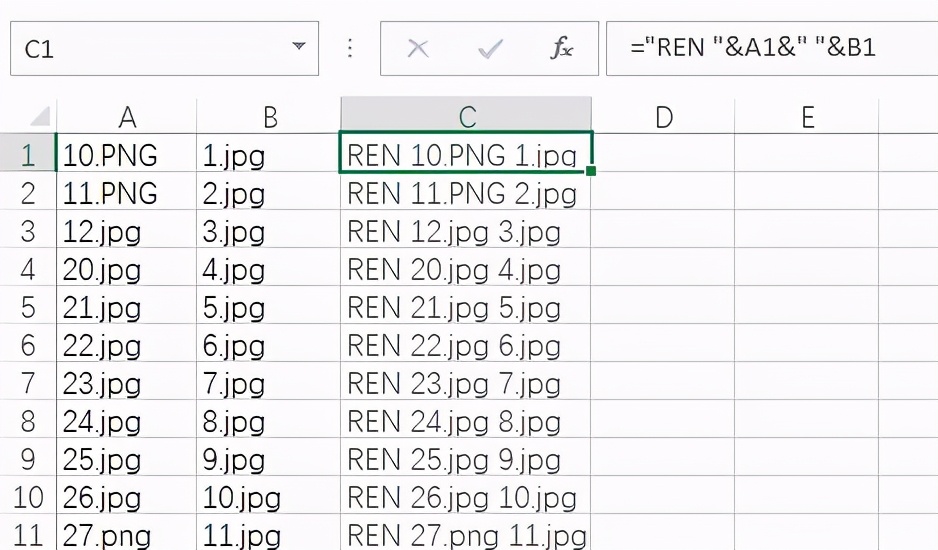
Task: Click the fill handle on cell C1
Action: click(591, 171)
